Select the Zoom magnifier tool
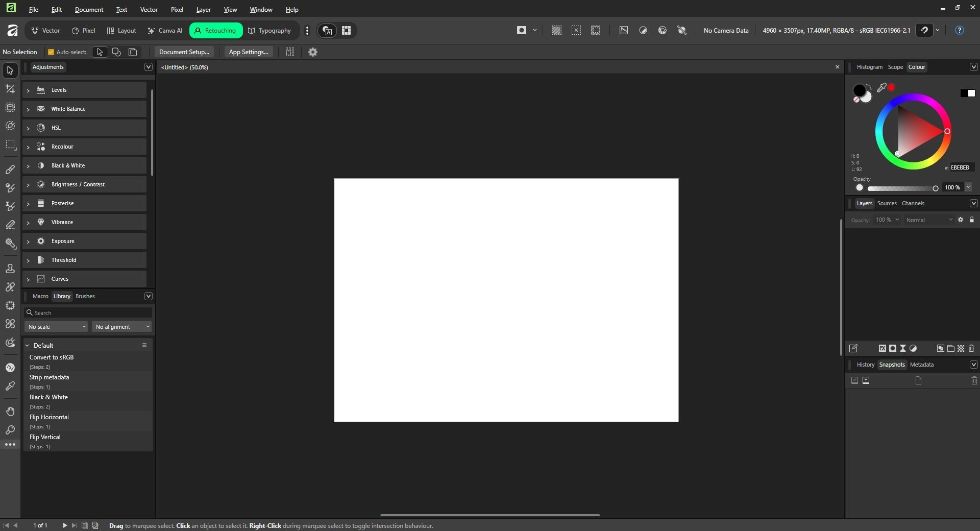Viewport: 980px width, 531px height. (x=10, y=430)
